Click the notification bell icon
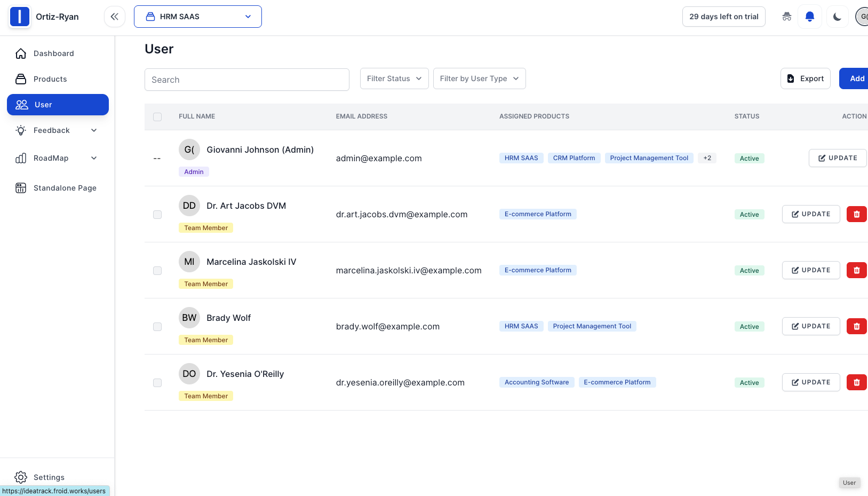 809,17
